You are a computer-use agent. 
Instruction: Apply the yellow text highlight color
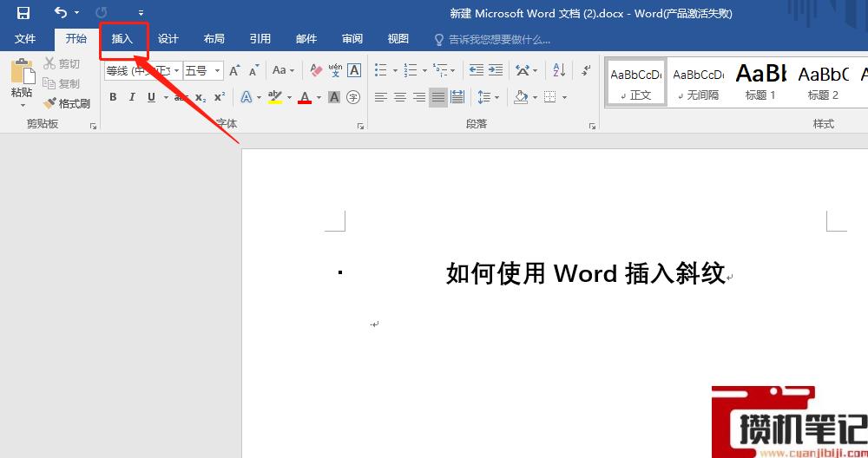click(275, 97)
